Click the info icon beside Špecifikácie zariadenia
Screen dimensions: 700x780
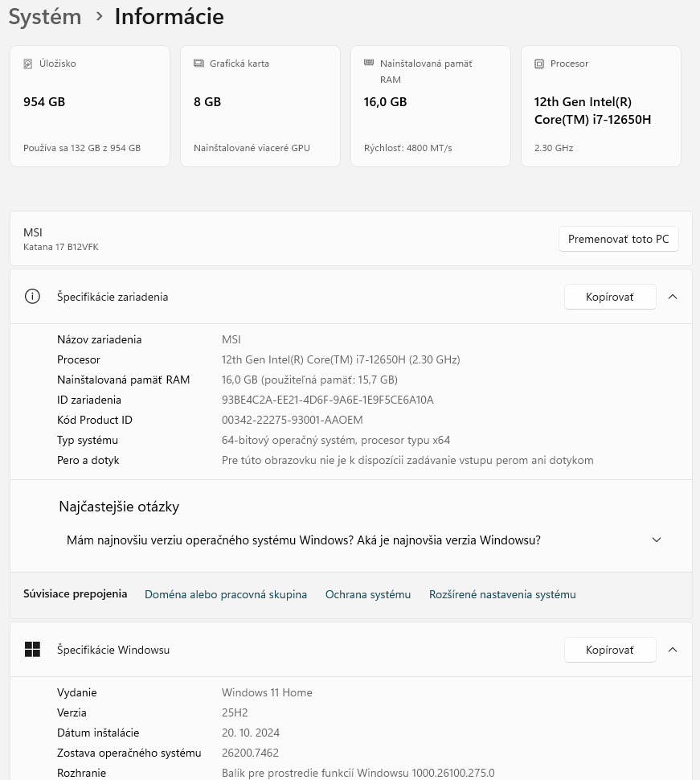32,297
